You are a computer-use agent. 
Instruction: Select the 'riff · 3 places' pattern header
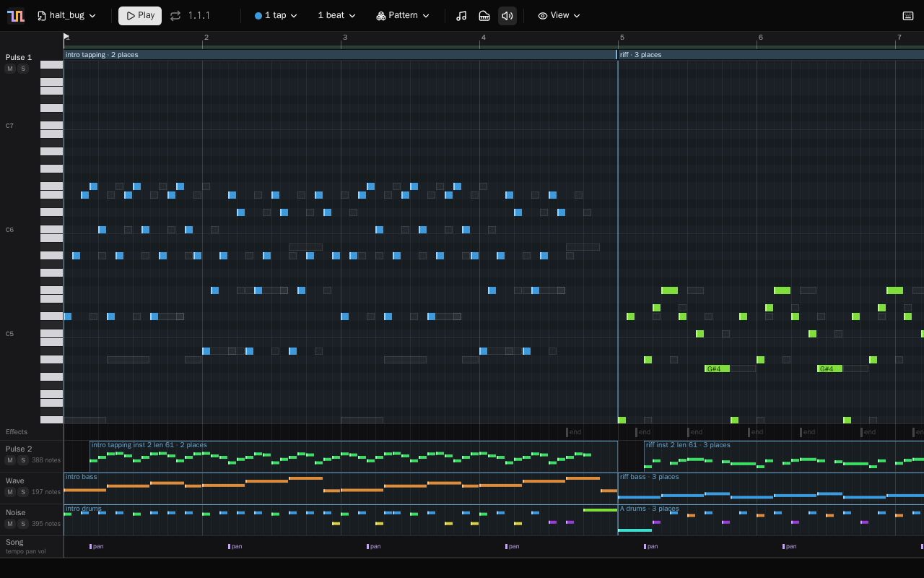pyautogui.click(x=771, y=55)
